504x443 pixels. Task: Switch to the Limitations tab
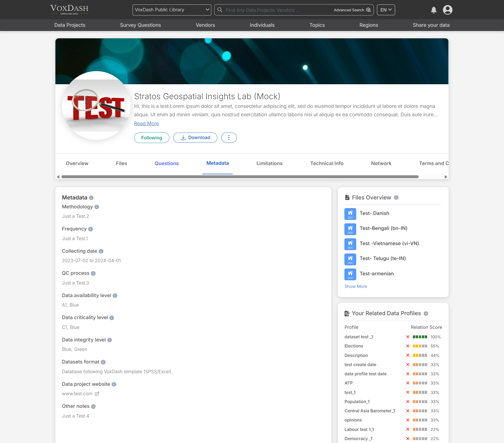[269, 163]
